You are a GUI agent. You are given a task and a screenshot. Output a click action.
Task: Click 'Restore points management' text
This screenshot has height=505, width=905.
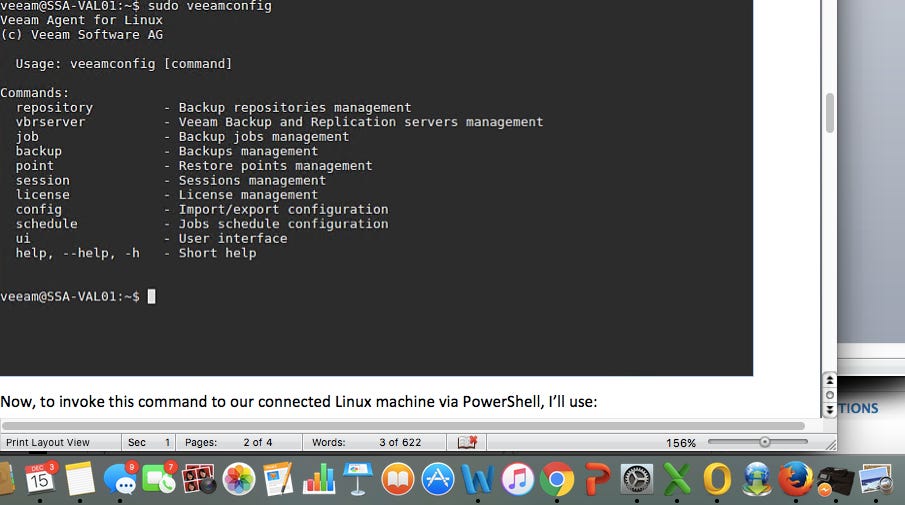coord(275,166)
